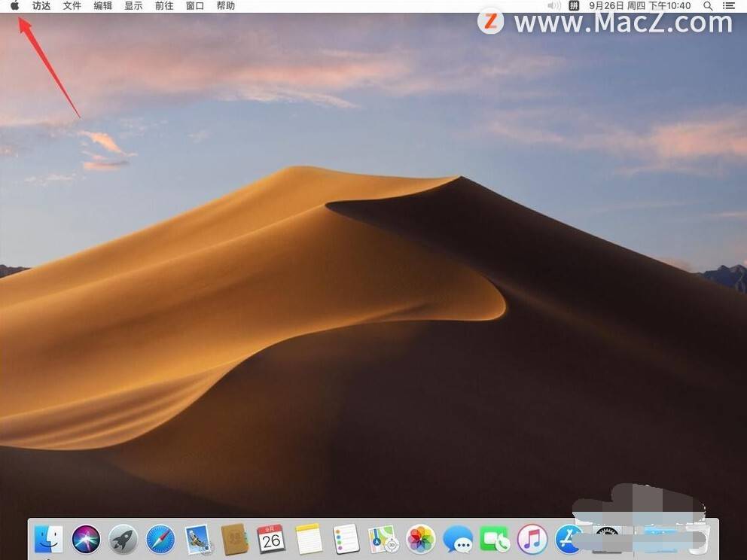The height and width of the screenshot is (560, 747).
Task: Open iTunes music note icon
Action: pos(532,539)
